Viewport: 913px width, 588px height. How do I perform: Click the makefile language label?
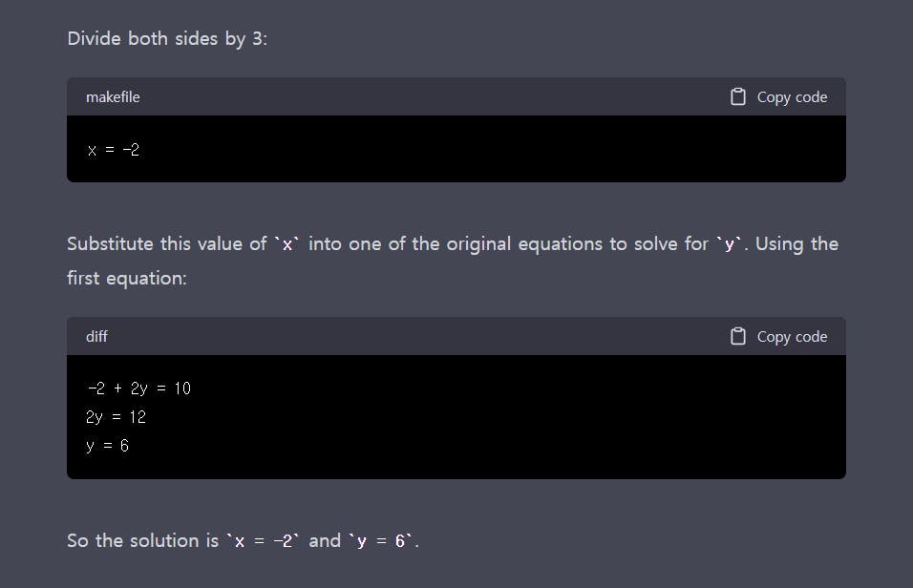(x=113, y=96)
